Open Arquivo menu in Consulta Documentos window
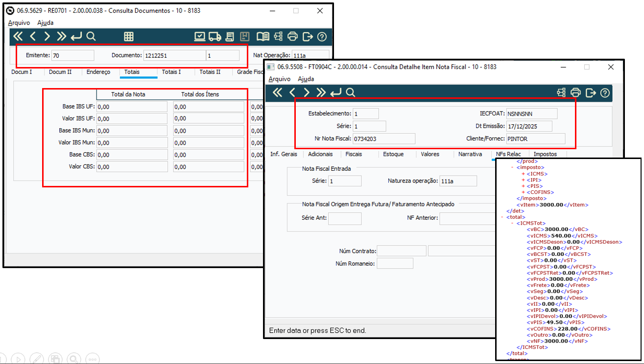This screenshot has width=644, height=364. click(x=19, y=23)
